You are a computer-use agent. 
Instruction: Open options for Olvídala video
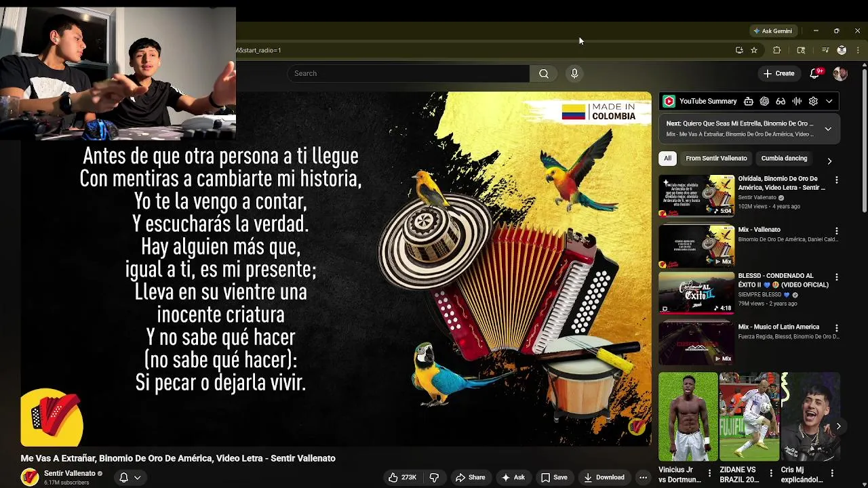[x=837, y=180]
